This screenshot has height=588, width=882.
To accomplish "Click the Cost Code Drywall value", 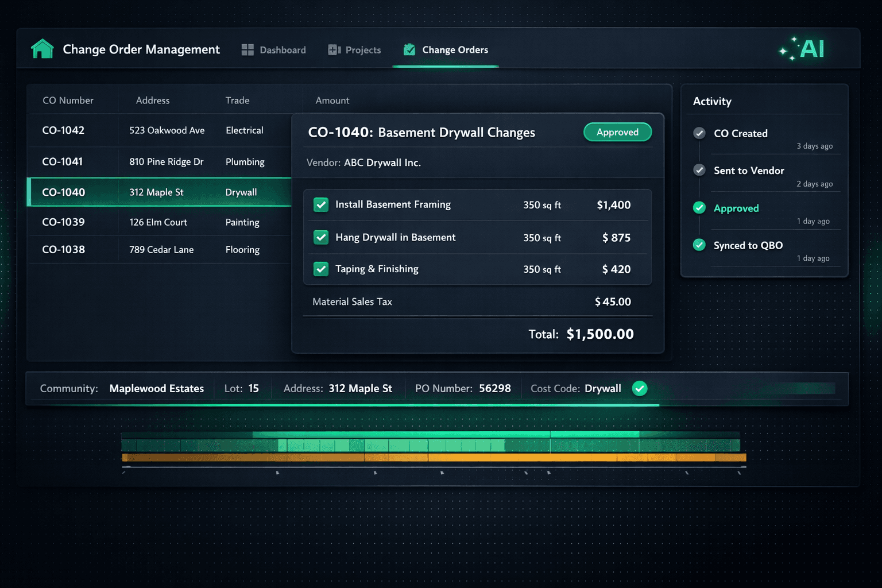I will click(x=603, y=389).
